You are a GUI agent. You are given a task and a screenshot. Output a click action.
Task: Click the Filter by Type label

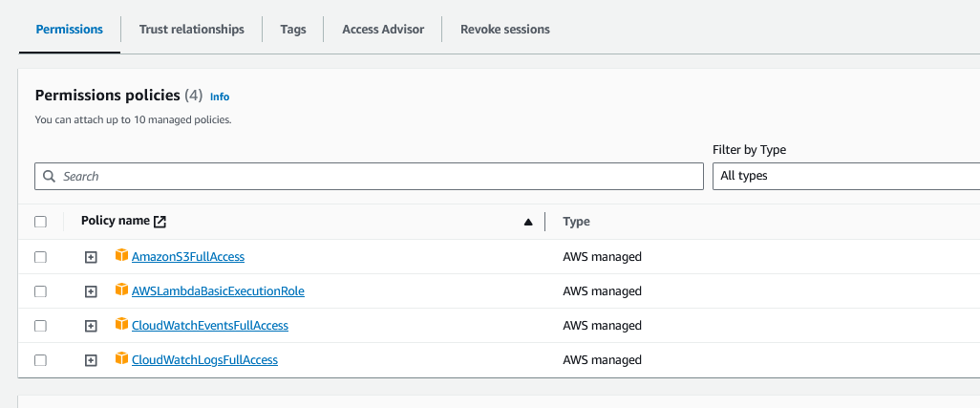[750, 150]
